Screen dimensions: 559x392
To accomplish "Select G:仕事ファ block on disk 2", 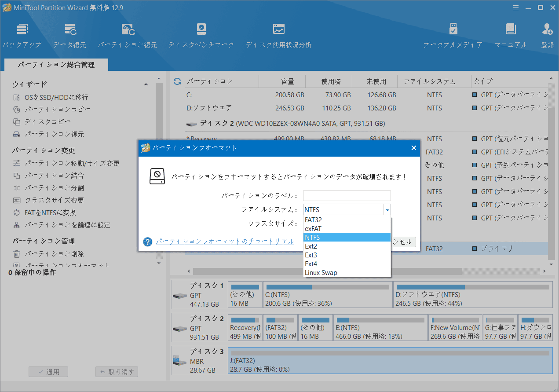I will coord(500,328).
